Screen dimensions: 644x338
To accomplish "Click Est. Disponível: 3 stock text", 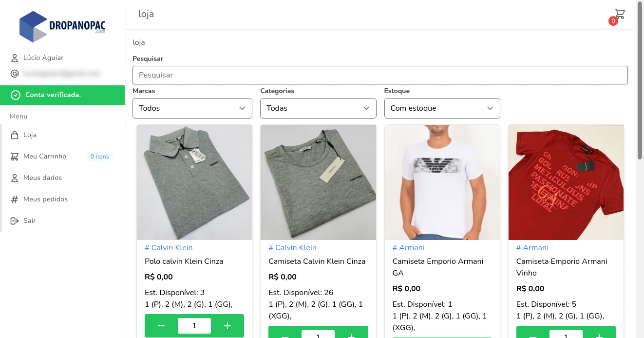I will click(175, 293).
